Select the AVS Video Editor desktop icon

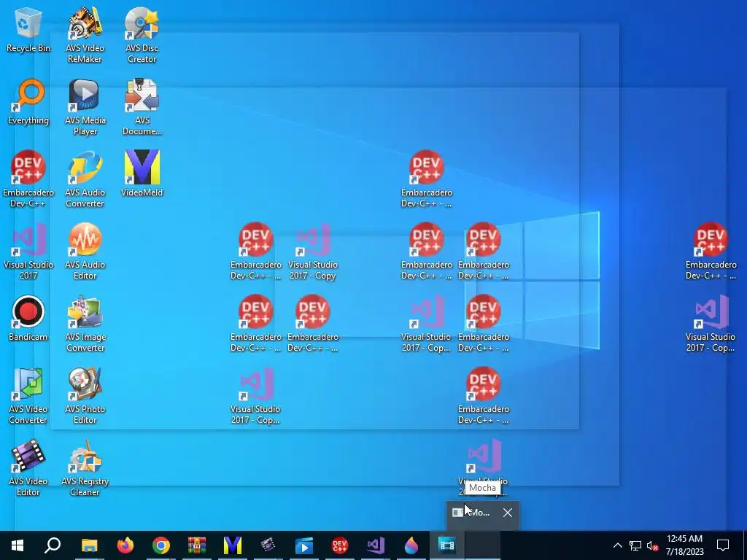(x=28, y=469)
